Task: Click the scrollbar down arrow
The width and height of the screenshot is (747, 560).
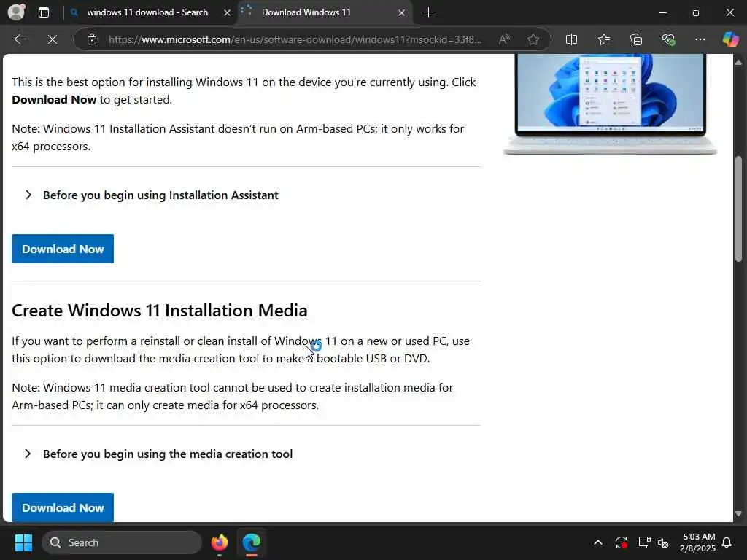Action: (x=738, y=513)
